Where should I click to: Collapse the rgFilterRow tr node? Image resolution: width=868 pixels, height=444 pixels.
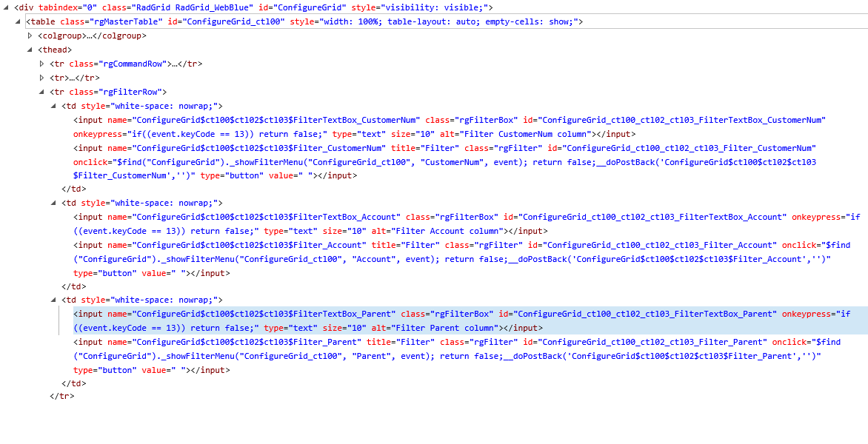[41, 92]
